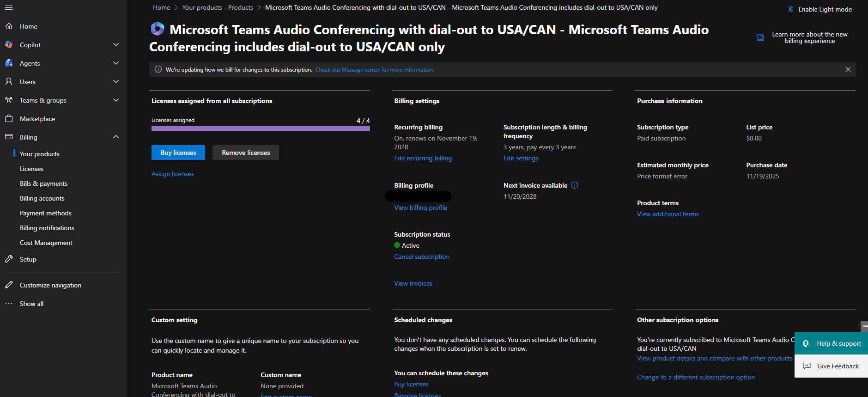Click the Teams & groups icon
The width and height of the screenshot is (868, 397).
(x=9, y=100)
